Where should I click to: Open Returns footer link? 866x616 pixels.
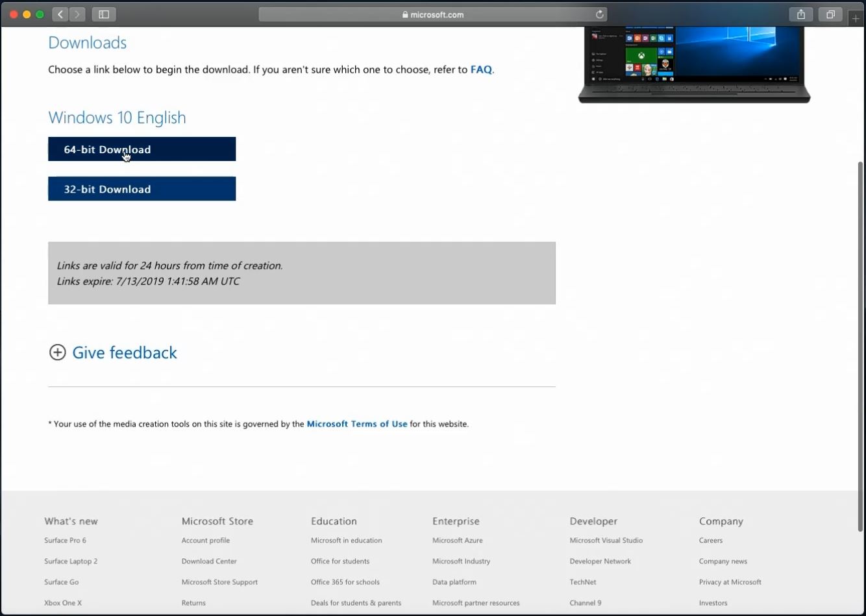[193, 602]
